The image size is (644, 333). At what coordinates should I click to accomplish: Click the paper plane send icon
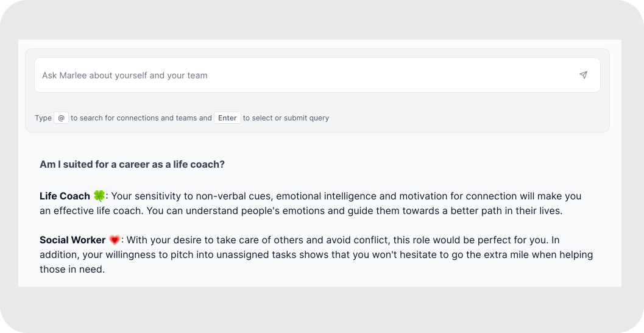(x=583, y=75)
